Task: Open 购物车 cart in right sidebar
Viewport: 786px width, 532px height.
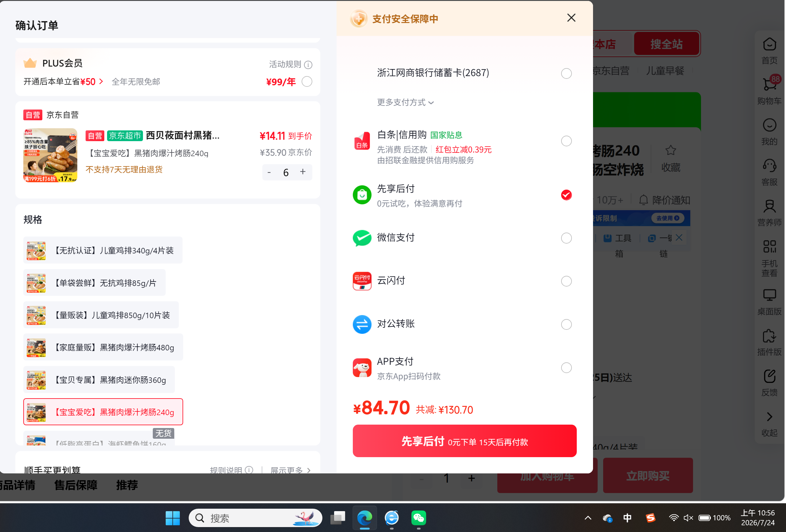Action: [x=769, y=91]
